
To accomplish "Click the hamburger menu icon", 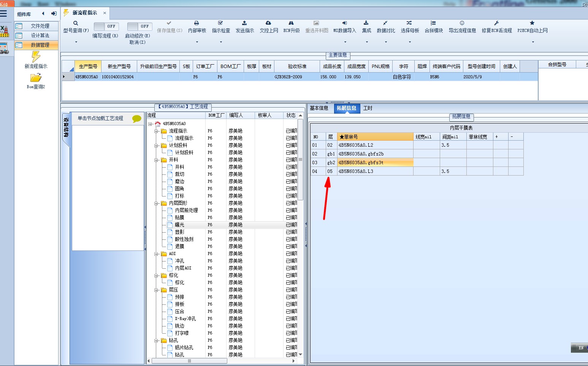I will (3, 14).
